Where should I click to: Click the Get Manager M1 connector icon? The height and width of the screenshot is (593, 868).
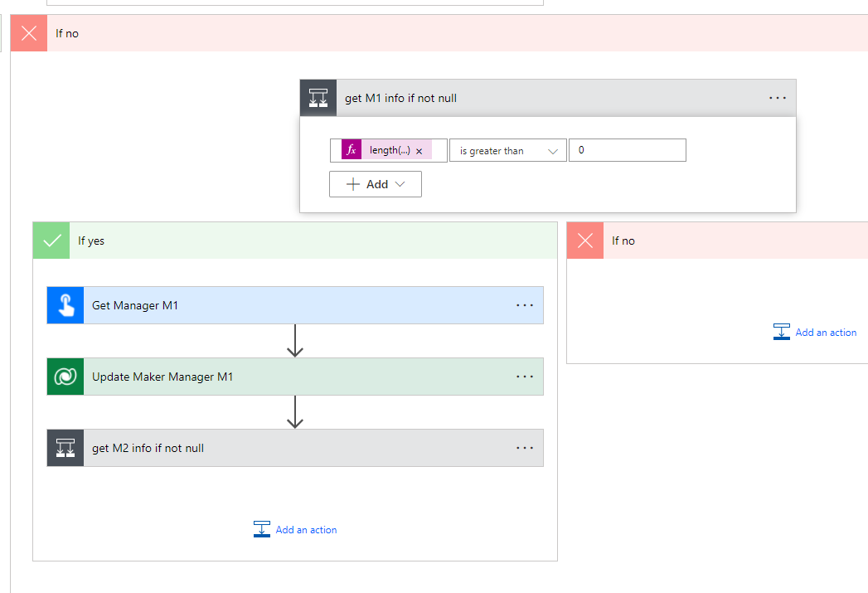click(65, 305)
